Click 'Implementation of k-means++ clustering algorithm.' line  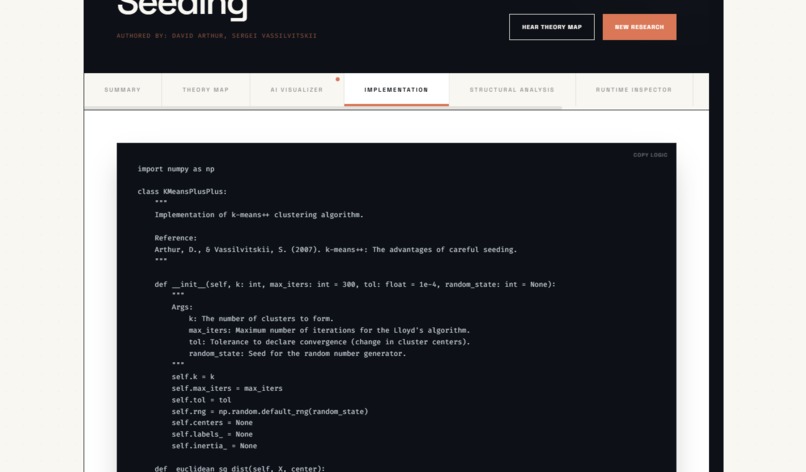point(259,214)
